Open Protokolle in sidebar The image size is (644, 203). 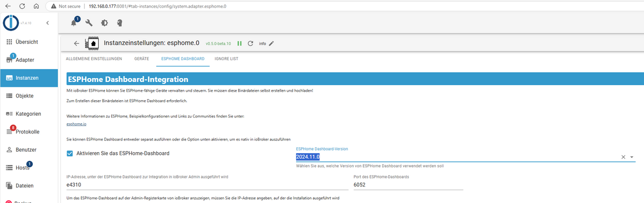click(29, 132)
